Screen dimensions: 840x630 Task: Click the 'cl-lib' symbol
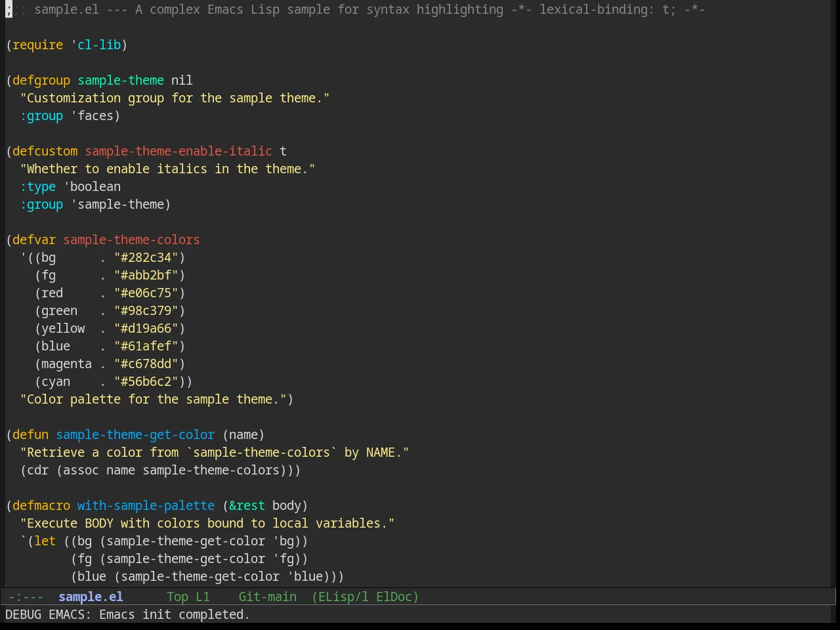(x=99, y=45)
